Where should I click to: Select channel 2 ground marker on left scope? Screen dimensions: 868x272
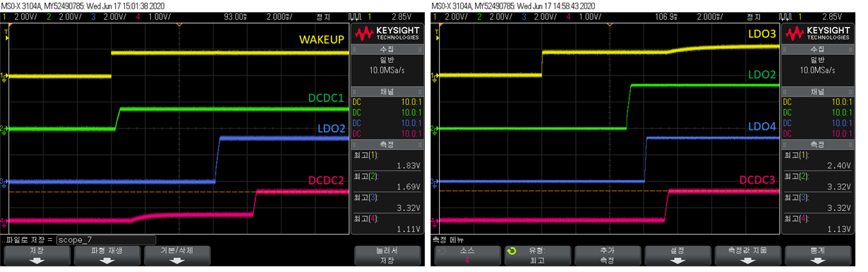click(x=4, y=129)
